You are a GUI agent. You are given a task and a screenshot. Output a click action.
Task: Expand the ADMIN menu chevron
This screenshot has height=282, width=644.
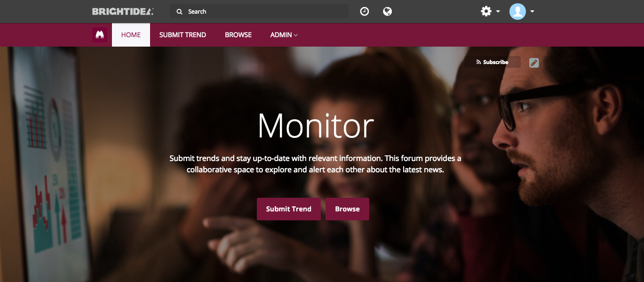coord(296,35)
